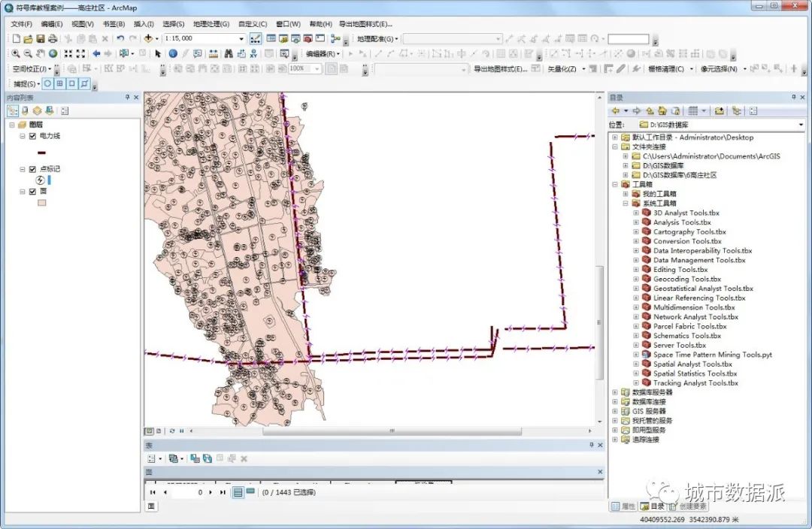
Task: Open the ArcToolbox window icon
Action: (308, 38)
